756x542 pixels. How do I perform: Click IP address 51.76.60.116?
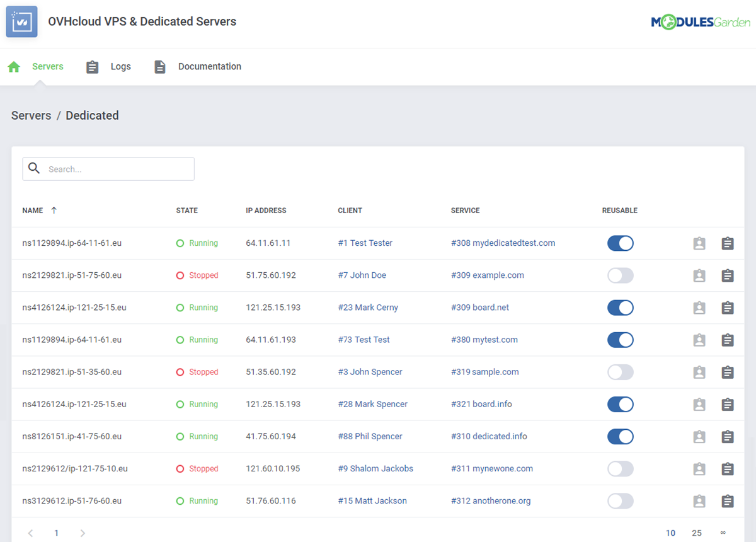tap(271, 501)
